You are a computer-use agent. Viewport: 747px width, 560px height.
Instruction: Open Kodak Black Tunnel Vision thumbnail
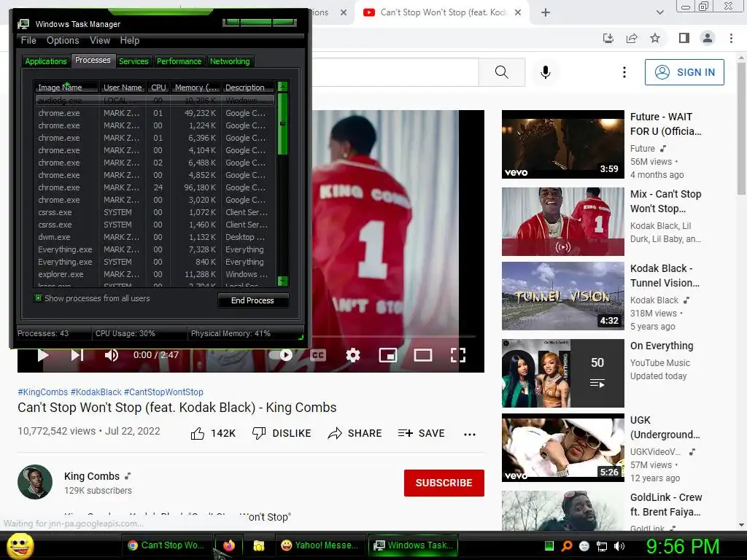(x=563, y=296)
